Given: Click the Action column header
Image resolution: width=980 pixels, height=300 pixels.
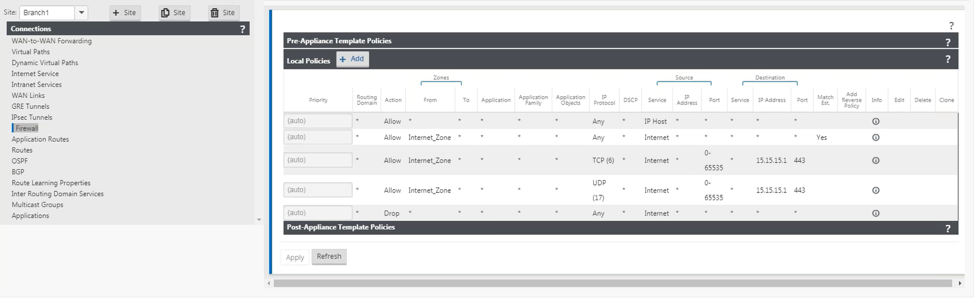Looking at the screenshot, I should 393,100.
